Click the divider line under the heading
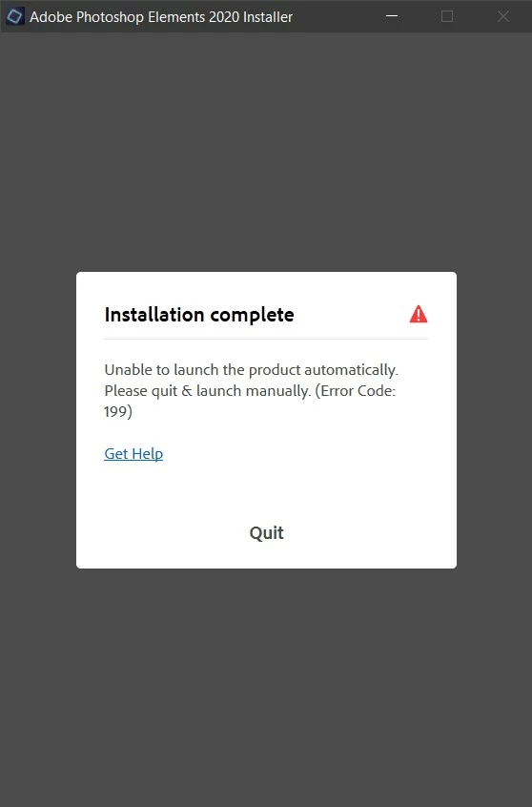 (x=266, y=340)
